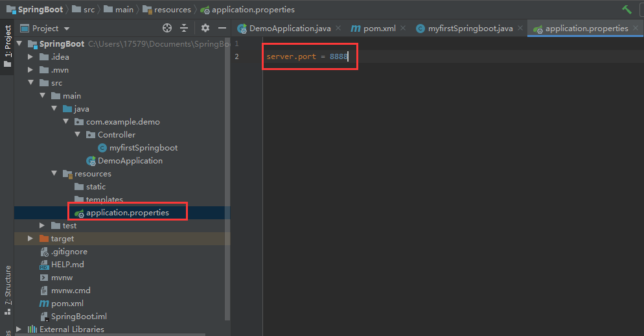644x336 pixels.
Task: Collapse the Controller package
Action: pos(77,134)
